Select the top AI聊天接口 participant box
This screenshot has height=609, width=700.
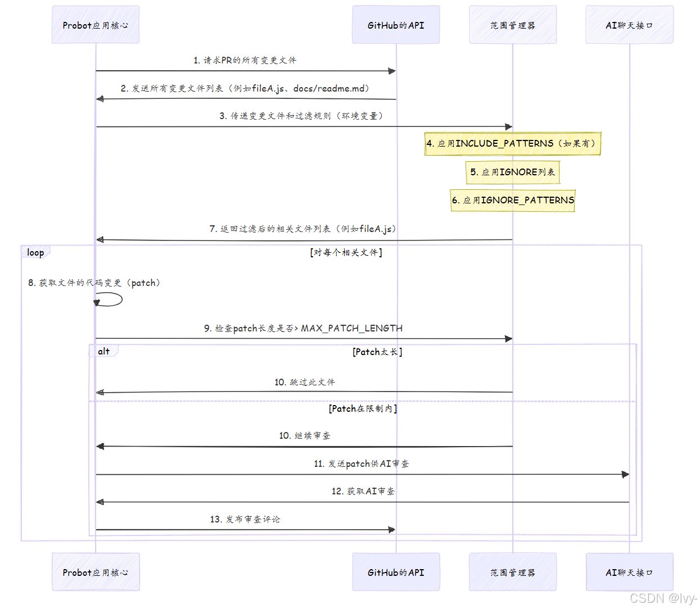[x=629, y=25]
